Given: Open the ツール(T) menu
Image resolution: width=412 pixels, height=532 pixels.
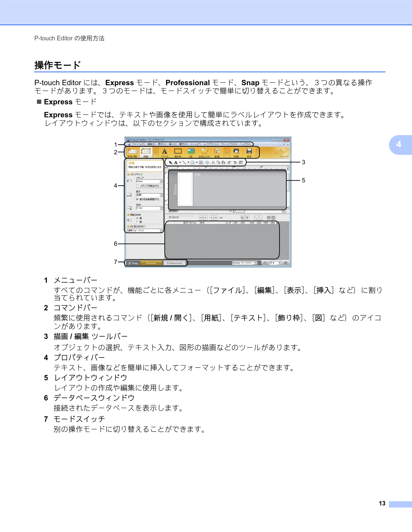Looking at the screenshot, I should pyautogui.click(x=195, y=144).
